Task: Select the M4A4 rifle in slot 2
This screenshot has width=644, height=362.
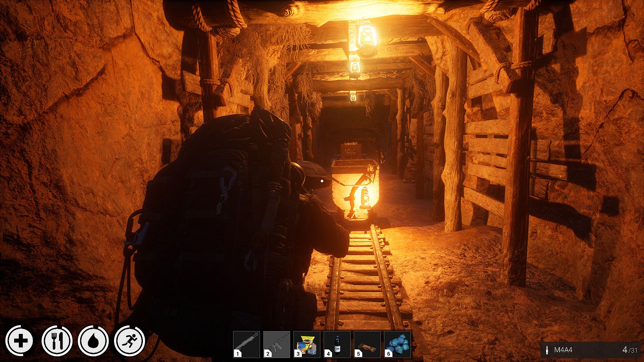Action: (277, 344)
